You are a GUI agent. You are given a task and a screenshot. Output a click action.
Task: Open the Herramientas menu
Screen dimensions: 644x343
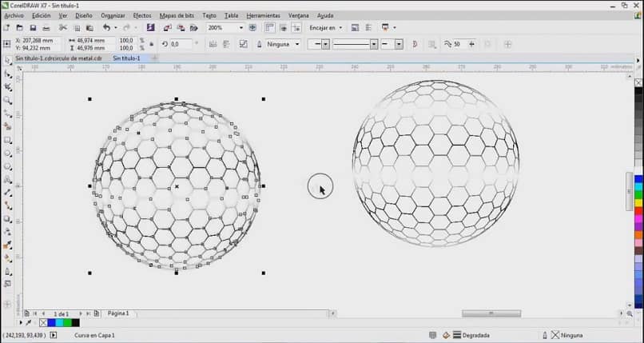click(263, 15)
